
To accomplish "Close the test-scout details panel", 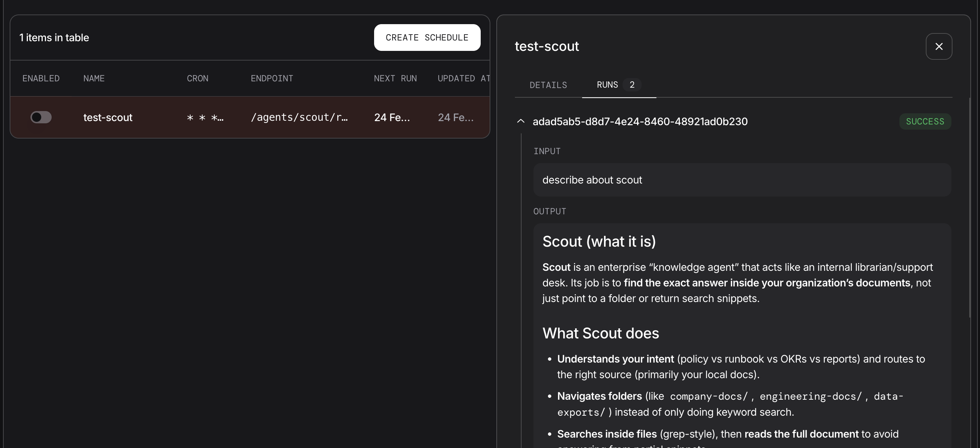I will [x=938, y=46].
